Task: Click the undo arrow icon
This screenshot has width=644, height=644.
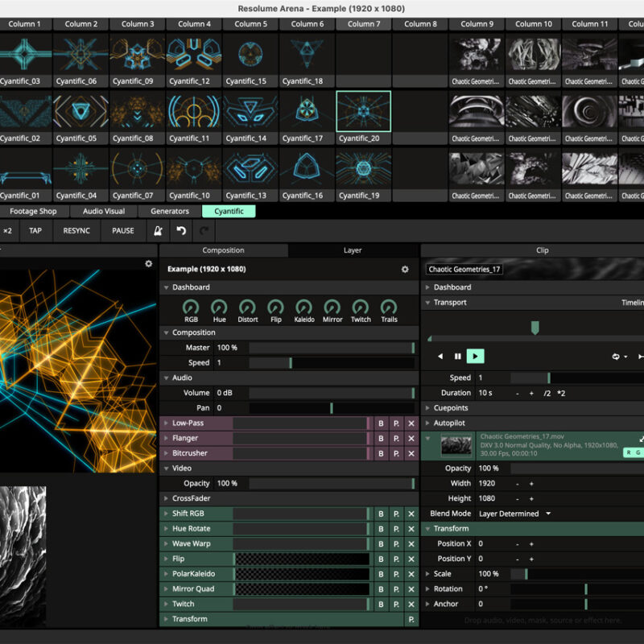Action: (x=181, y=231)
